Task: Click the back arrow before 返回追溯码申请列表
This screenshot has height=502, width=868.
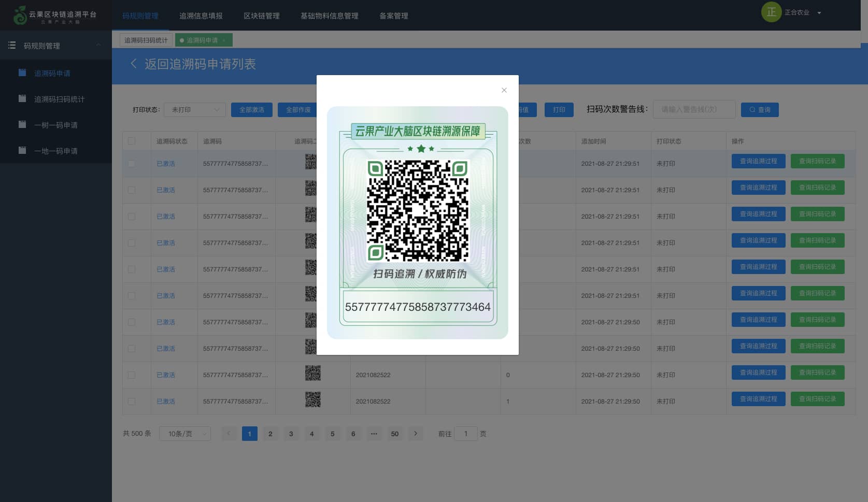Action: click(x=134, y=64)
